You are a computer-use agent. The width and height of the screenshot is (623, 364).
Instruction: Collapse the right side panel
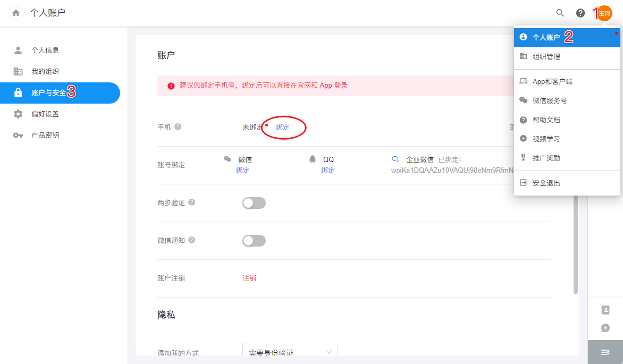pyautogui.click(x=605, y=352)
